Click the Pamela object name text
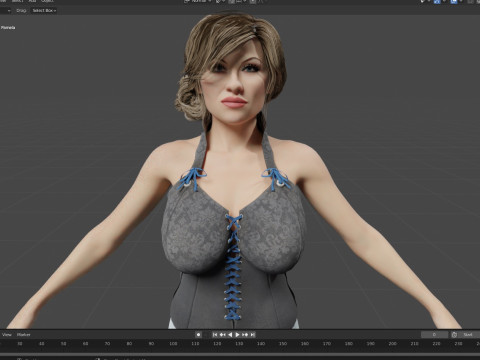 point(8,28)
